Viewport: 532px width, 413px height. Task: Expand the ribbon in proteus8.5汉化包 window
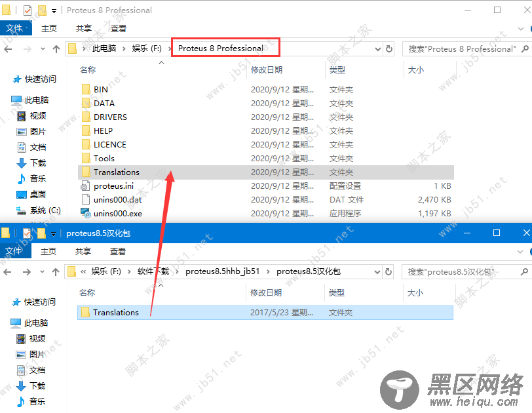tap(520, 252)
